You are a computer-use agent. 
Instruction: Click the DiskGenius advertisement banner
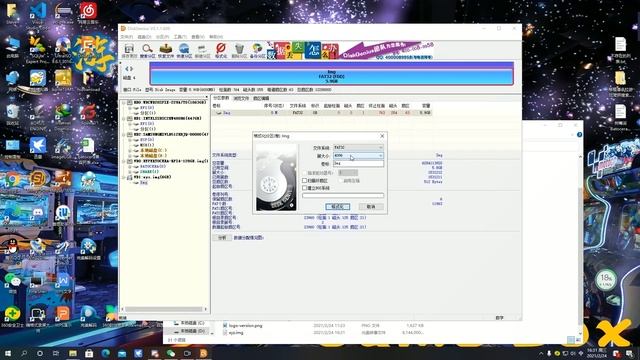pos(351,50)
